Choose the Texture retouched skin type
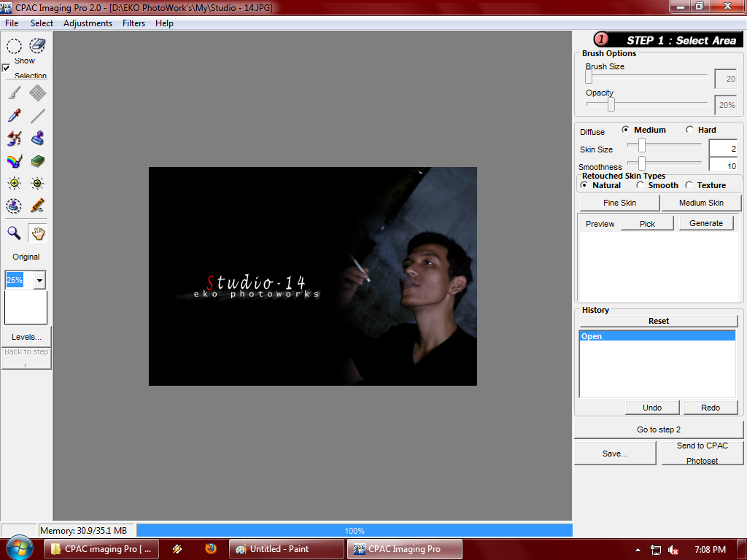 (689, 184)
